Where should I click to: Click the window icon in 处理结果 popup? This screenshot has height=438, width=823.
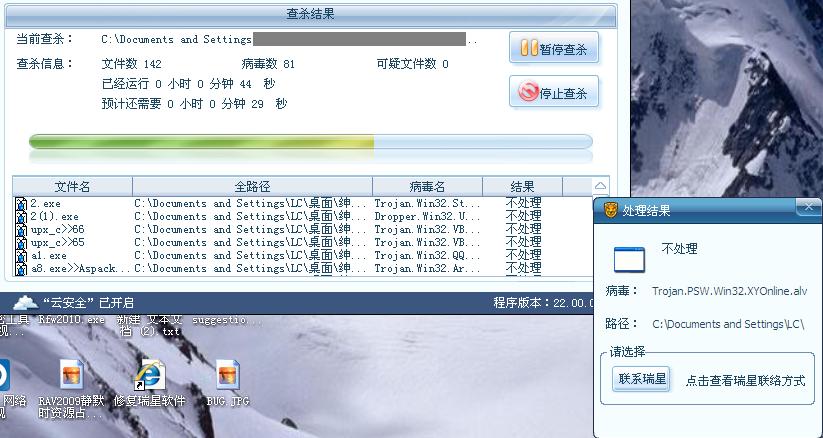[629, 259]
